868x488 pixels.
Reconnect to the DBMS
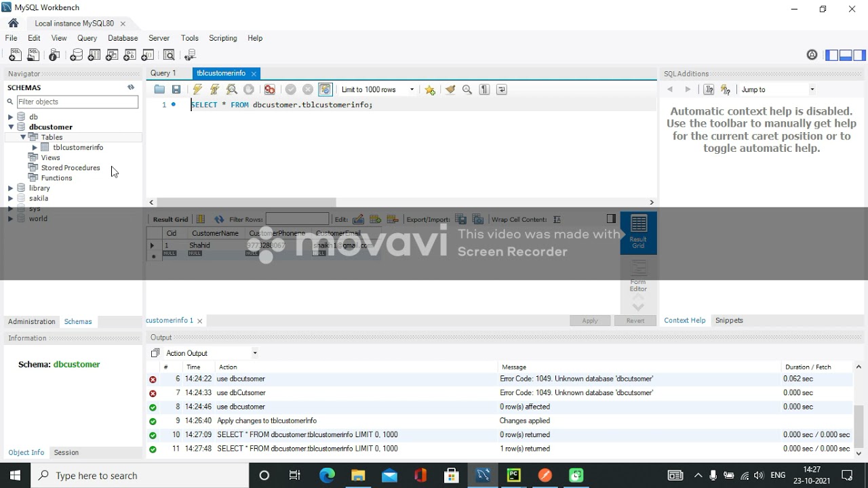click(191, 55)
